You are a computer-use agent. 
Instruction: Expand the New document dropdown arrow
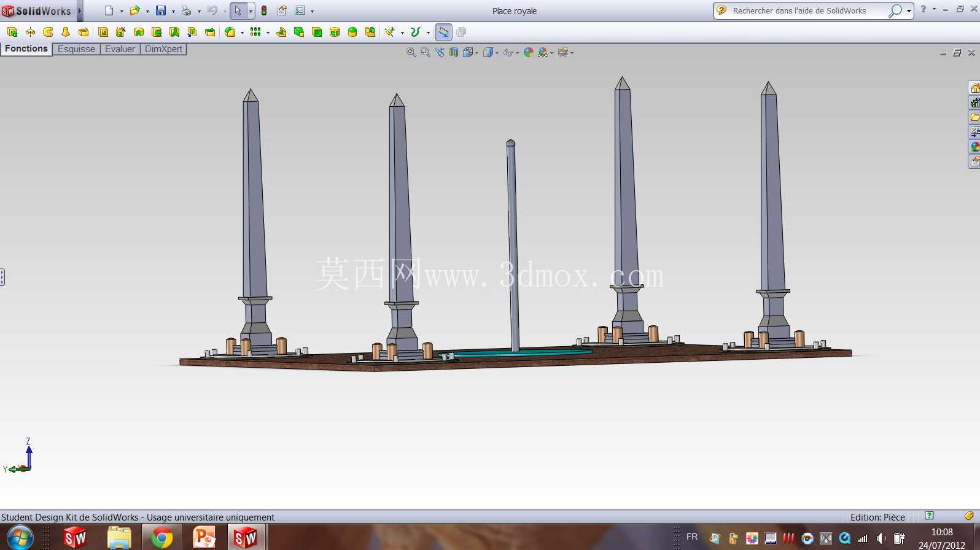click(x=122, y=11)
